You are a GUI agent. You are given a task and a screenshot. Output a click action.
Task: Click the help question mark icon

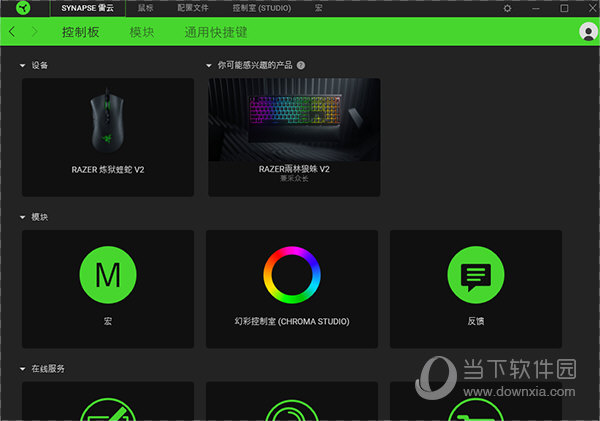[x=301, y=65]
